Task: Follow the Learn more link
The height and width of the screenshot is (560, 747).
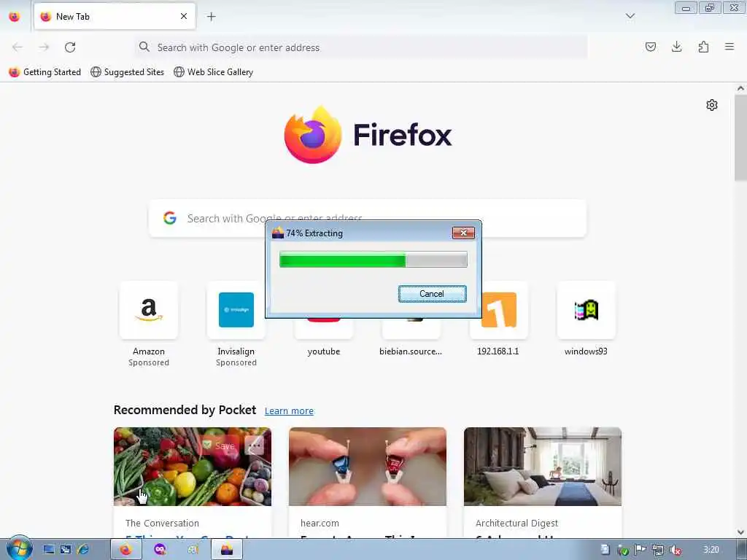Action: [289, 411]
